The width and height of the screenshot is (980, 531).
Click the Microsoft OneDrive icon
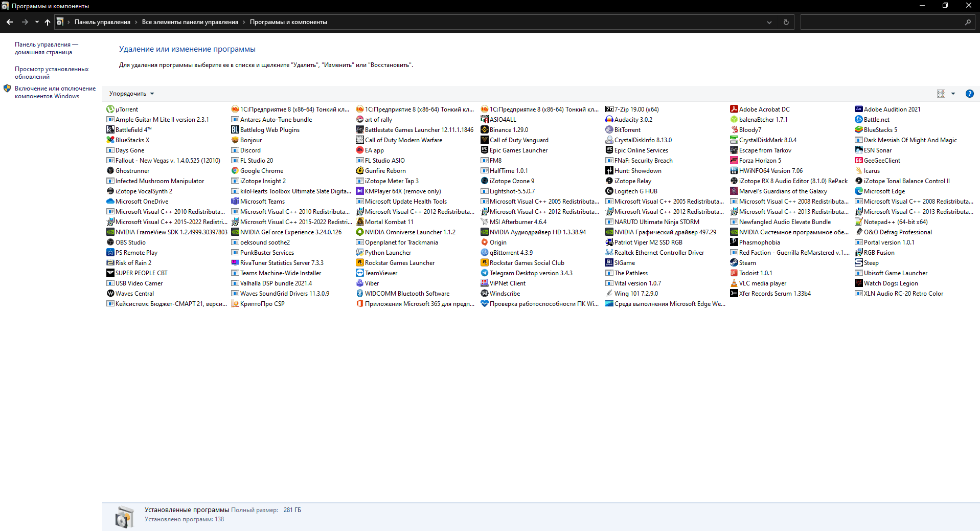(x=110, y=201)
